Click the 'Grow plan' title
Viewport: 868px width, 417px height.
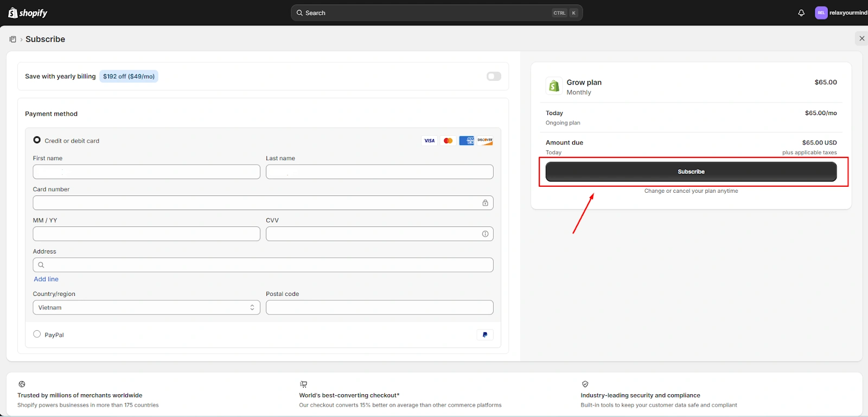[584, 83]
